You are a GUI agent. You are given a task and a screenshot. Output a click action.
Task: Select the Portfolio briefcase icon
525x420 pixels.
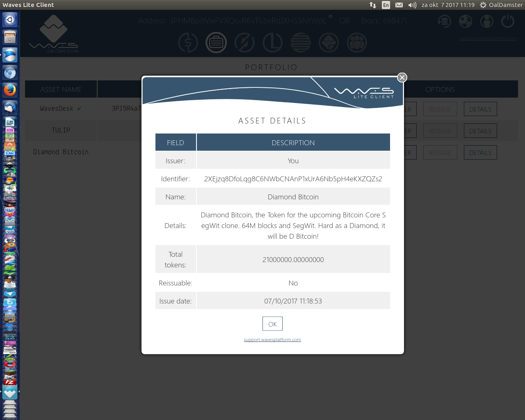[x=216, y=42]
